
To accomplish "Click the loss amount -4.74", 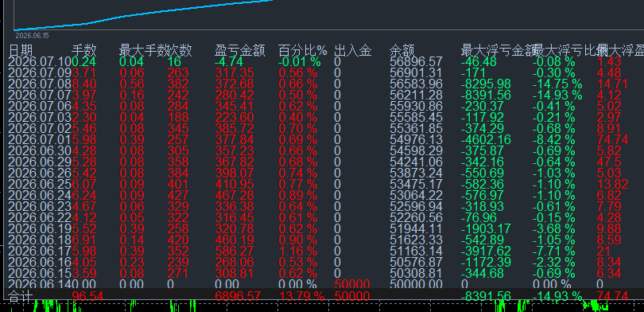I will pos(228,62).
